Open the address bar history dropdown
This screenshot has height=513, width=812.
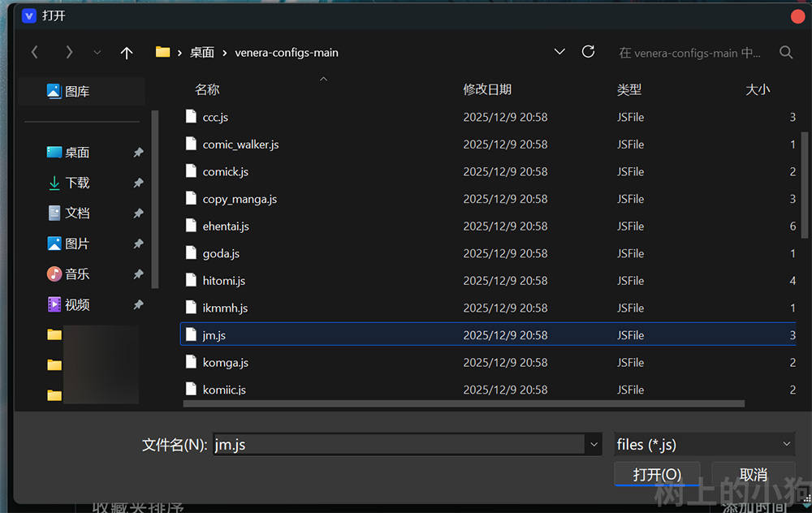[x=559, y=52]
